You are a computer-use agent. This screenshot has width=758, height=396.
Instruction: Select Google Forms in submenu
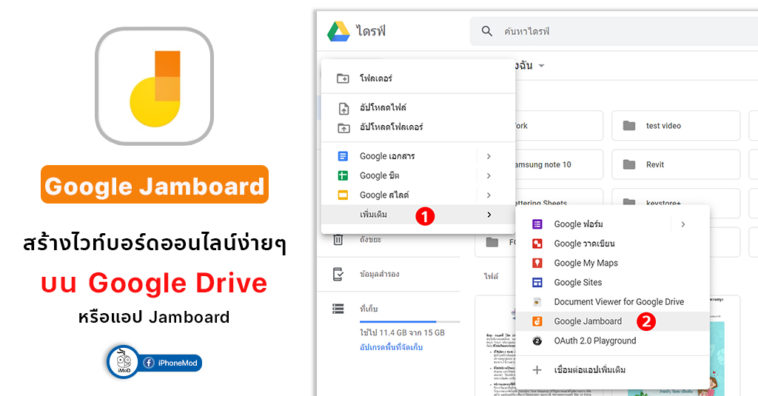(x=613, y=224)
